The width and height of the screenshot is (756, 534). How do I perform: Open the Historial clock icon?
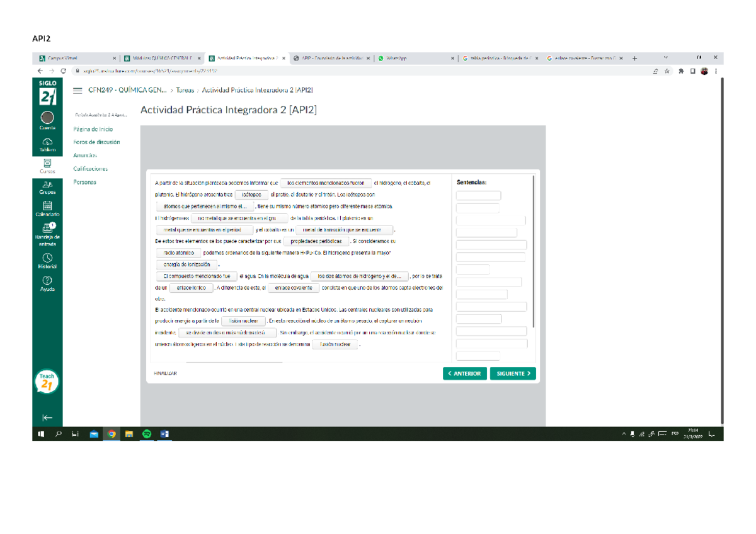click(x=47, y=258)
